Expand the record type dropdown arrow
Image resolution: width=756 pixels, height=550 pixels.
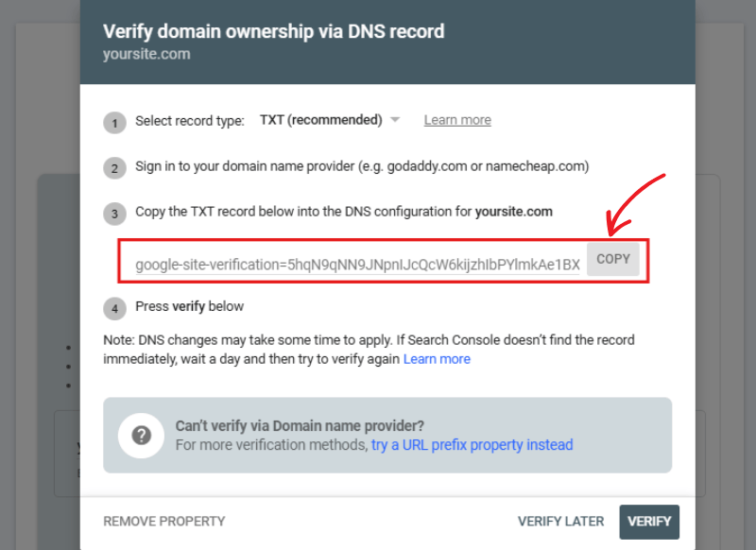pos(395,120)
